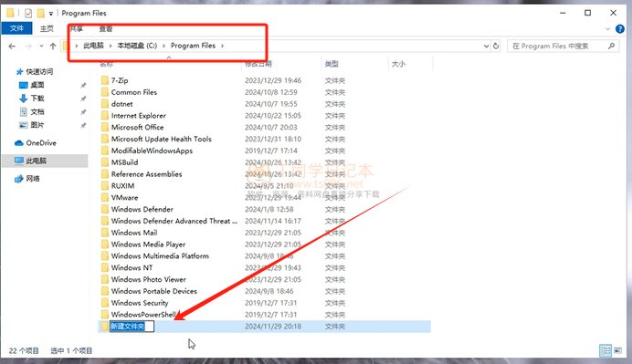
Task: Click the quick access new folder icon
Action: tap(41, 14)
